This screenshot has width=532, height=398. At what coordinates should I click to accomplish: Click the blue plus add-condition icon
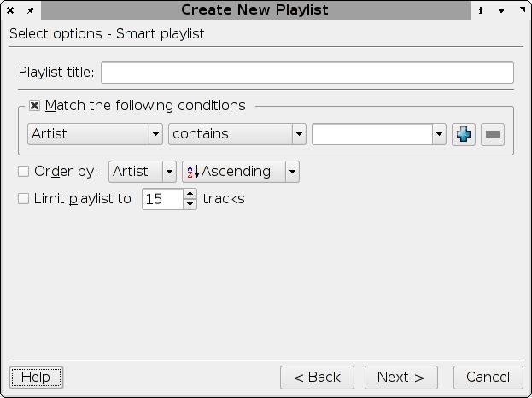pos(464,134)
